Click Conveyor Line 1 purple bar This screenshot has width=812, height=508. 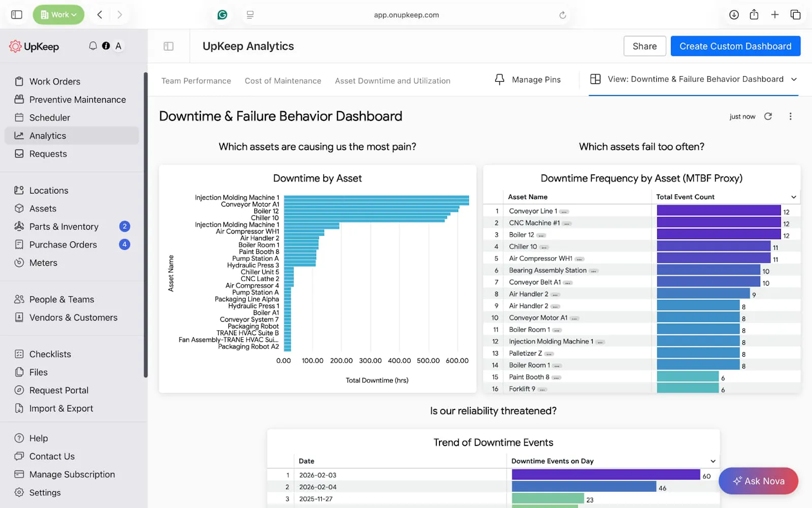719,211
